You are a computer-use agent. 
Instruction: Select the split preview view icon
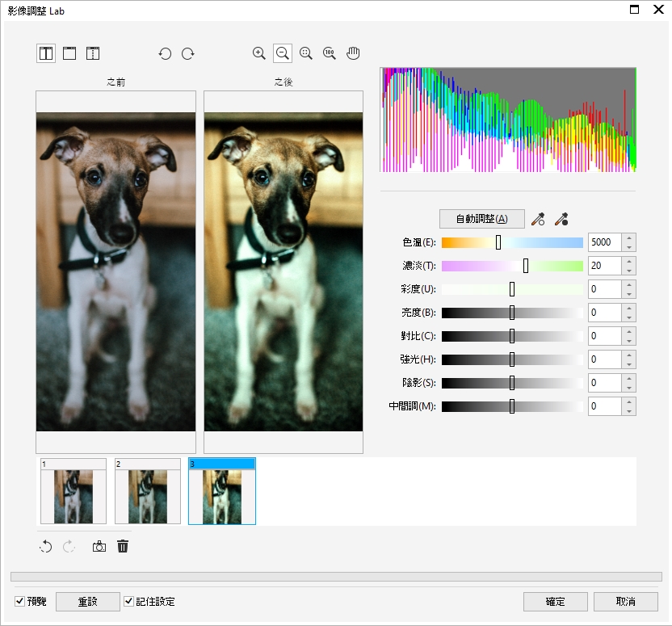[93, 54]
